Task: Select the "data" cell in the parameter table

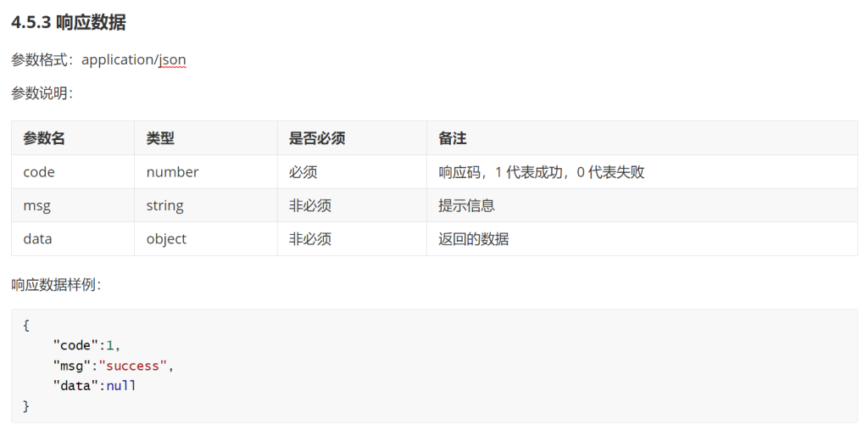Action: point(37,239)
